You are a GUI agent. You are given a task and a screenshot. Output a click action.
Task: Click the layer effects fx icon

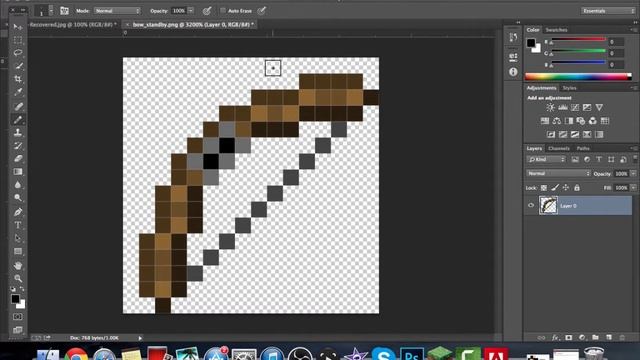(x=555, y=338)
